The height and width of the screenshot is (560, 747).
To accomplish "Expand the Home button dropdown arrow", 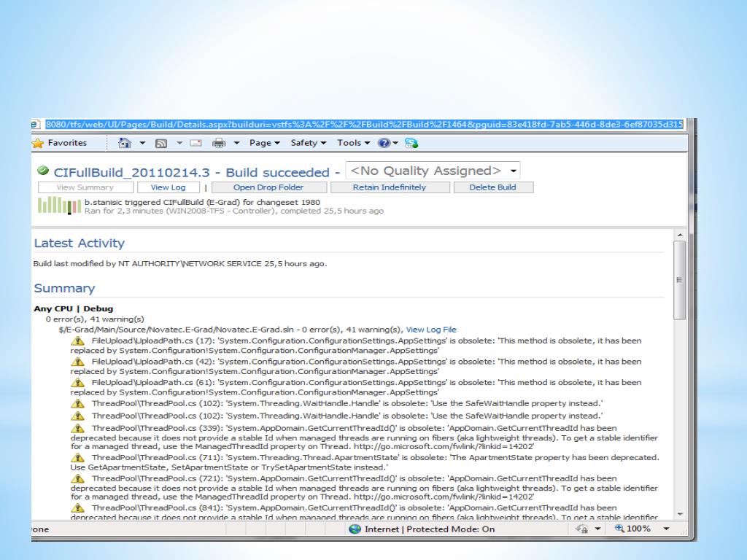I will [x=142, y=143].
